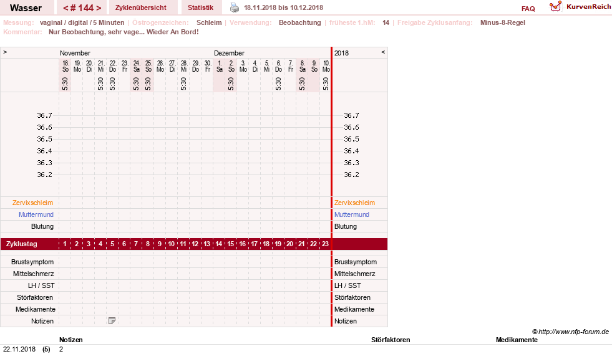
Task: Select cycle day 14 in Zyklustag row
Action: tap(218, 244)
